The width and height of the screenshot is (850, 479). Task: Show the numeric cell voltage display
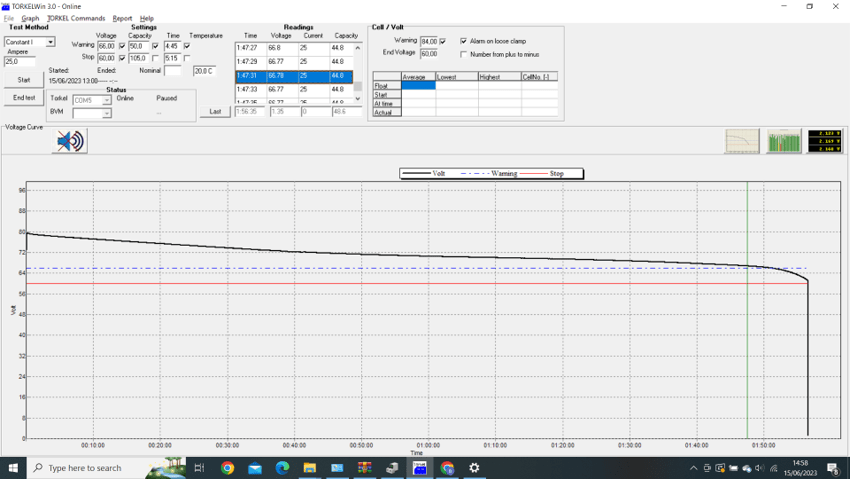click(x=825, y=141)
